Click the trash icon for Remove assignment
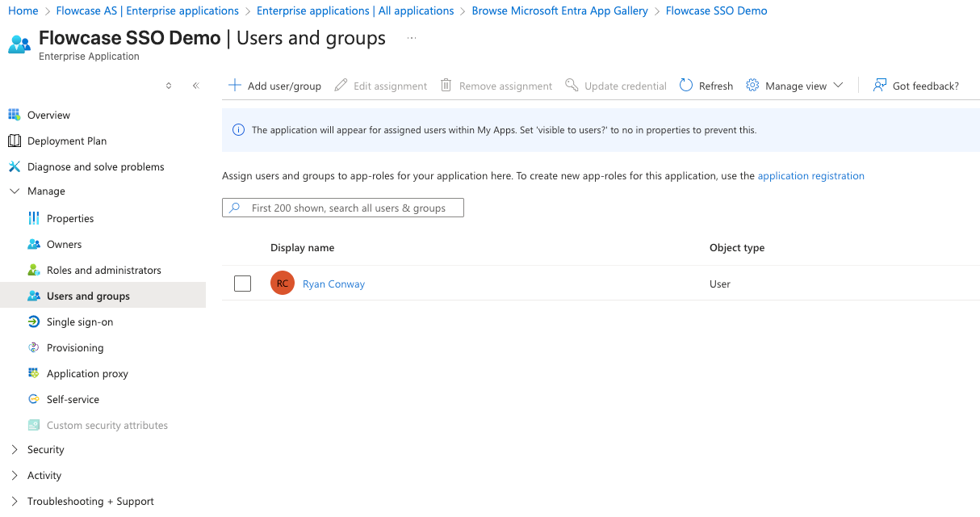This screenshot has width=980, height=517. coord(446,85)
